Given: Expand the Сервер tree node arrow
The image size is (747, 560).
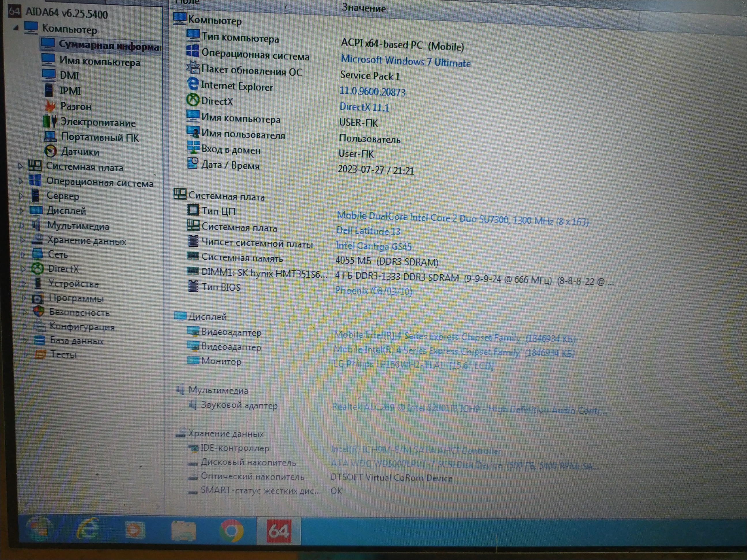Looking at the screenshot, I should 21,196.
